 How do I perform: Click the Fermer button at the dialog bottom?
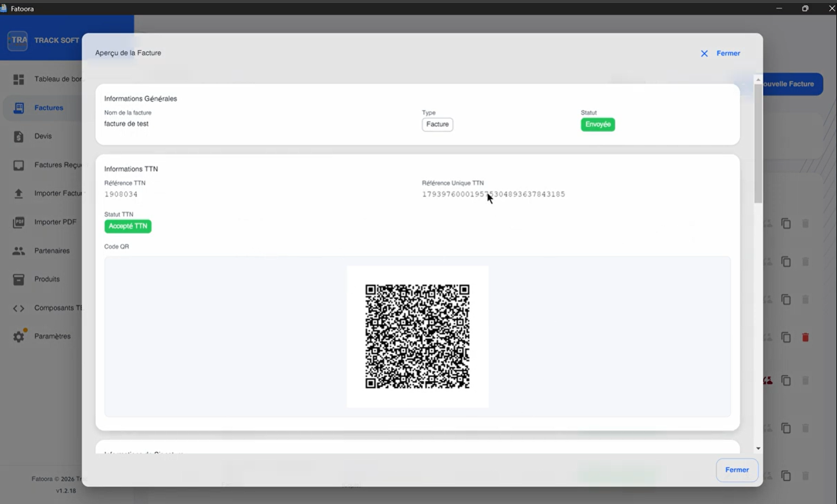click(x=737, y=470)
